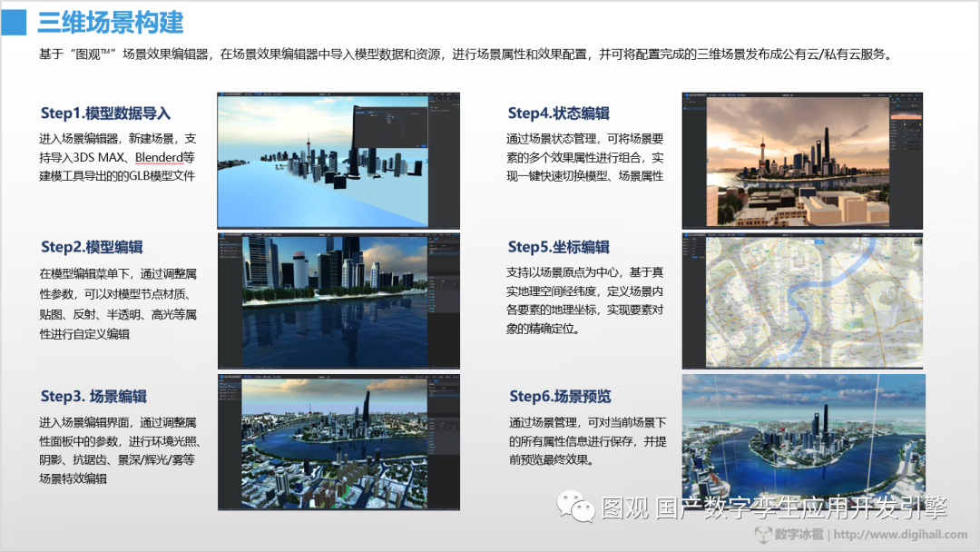The width and height of the screenshot is (980, 552).
Task: Select the Step2.模型编辑 heading
Action: [92, 247]
